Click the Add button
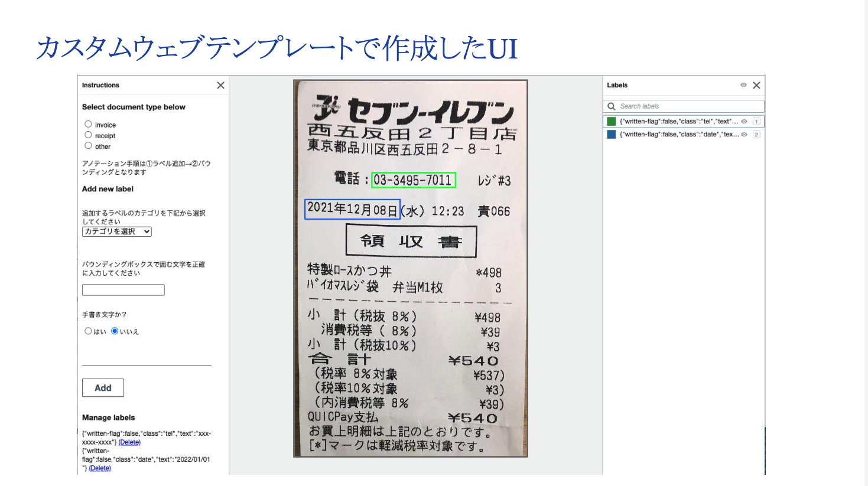The width and height of the screenshot is (868, 486). click(x=103, y=388)
